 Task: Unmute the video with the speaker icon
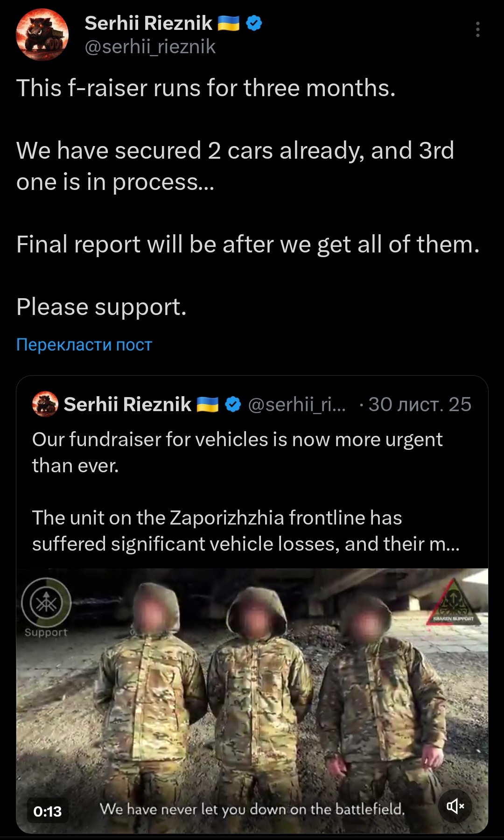(455, 806)
